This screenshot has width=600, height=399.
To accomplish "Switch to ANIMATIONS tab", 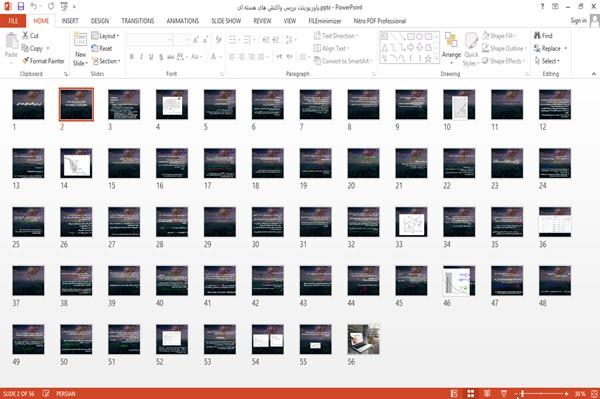I will click(x=183, y=21).
